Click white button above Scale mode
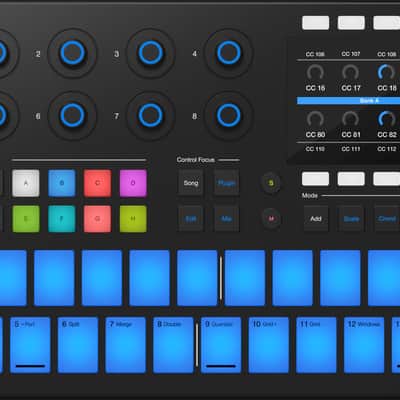This screenshot has height=400, width=400. click(351, 179)
